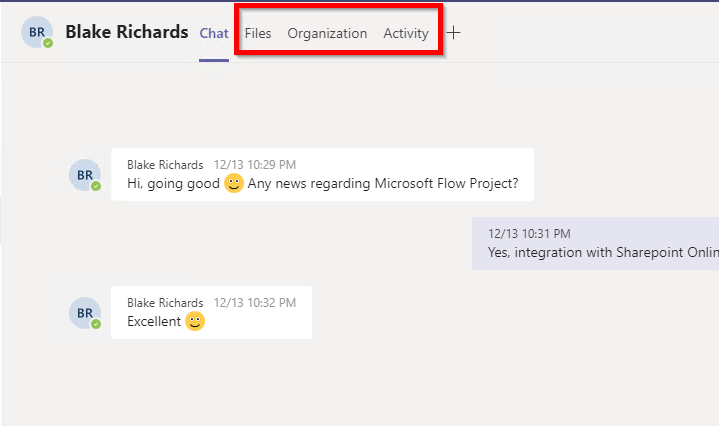Click the 12/13 10:29 PM timestamp
This screenshot has width=719, height=426.
[254, 164]
